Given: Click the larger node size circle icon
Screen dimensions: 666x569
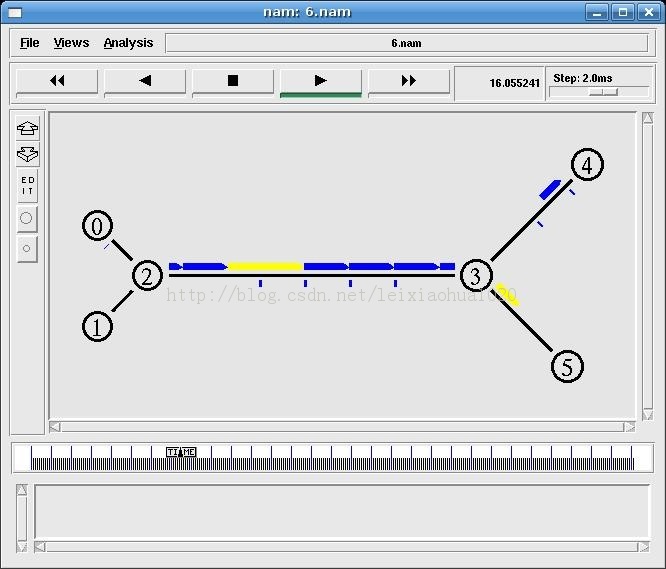Looking at the screenshot, I should pos(26,218).
